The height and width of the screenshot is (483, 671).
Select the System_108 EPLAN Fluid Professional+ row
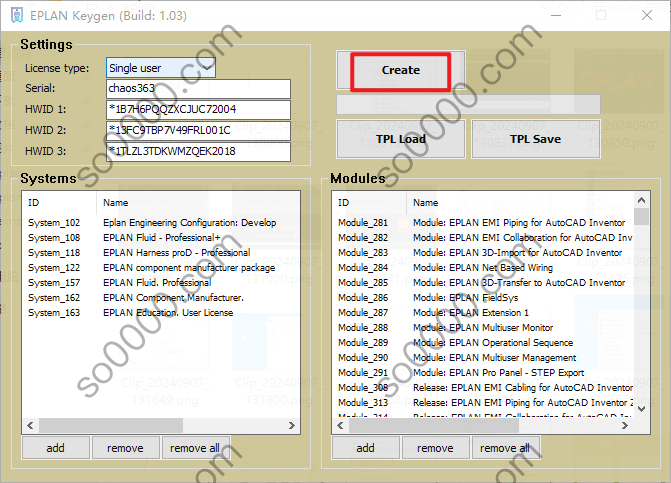pyautogui.click(x=161, y=238)
